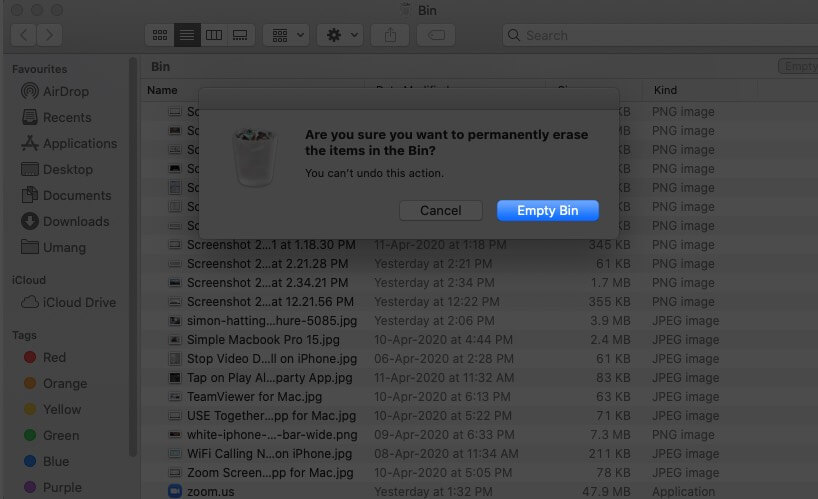Image resolution: width=818 pixels, height=499 pixels.
Task: Focus the Finder Search field
Action: [x=660, y=35]
